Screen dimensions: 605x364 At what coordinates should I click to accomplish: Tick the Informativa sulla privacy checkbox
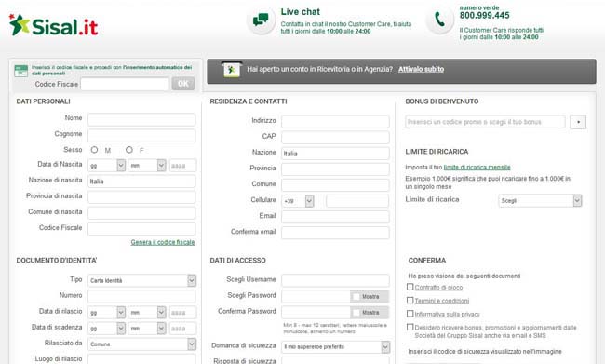(410, 314)
